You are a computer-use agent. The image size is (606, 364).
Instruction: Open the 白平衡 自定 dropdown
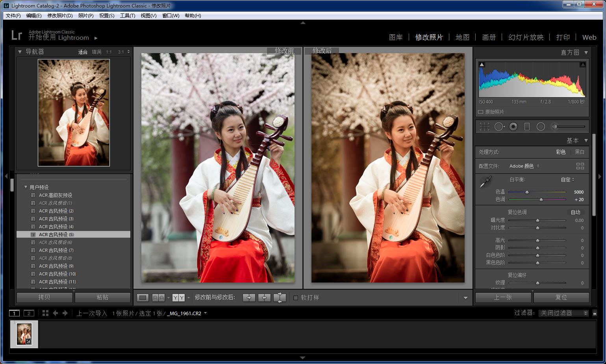pyautogui.click(x=567, y=179)
